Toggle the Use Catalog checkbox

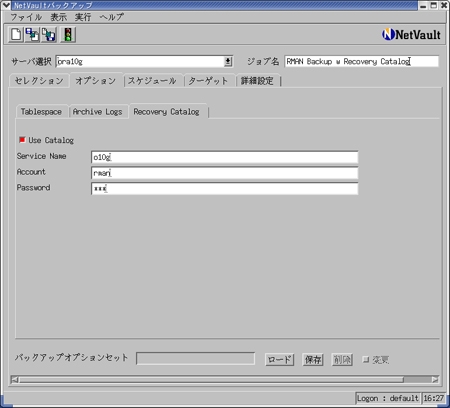pos(22,140)
